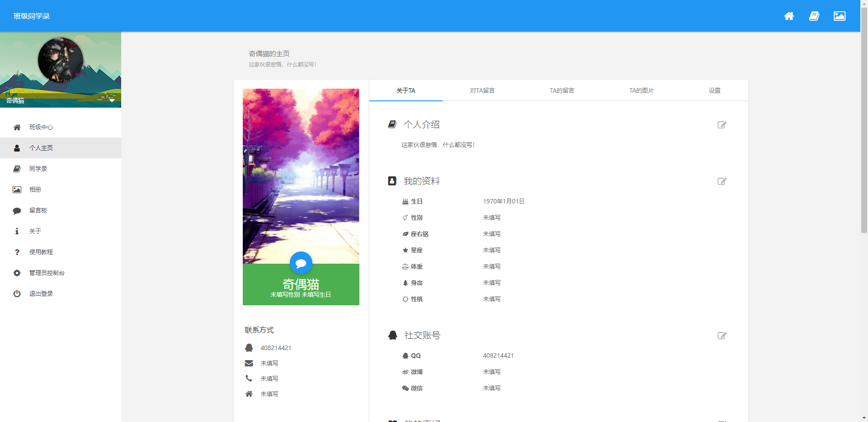Click the QQ value 408214421 in 社交账号

498,356
